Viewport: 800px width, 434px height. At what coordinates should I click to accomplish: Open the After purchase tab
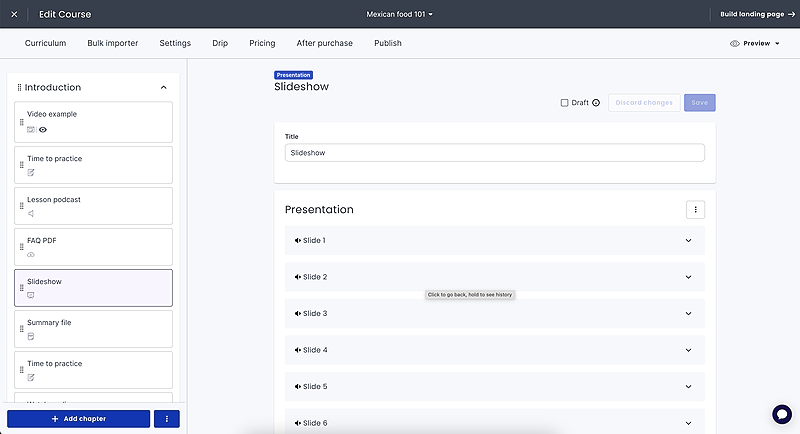click(x=324, y=43)
